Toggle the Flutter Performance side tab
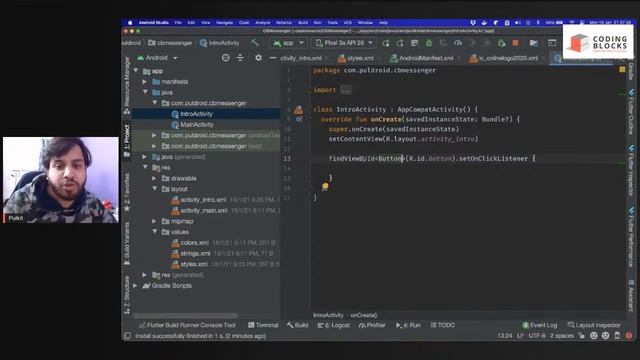The width and height of the screenshot is (640, 360). (631, 238)
